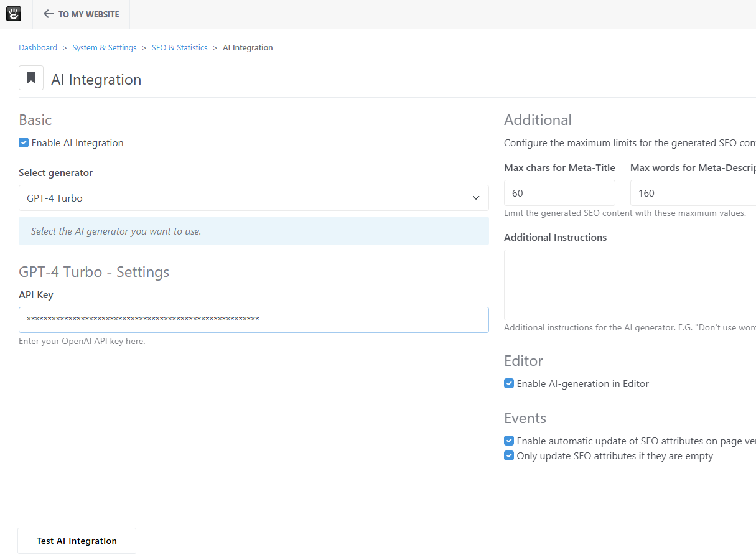The height and width of the screenshot is (560, 756).
Task: Click the bookmark icon next to AI Integration
Action: pyautogui.click(x=31, y=78)
